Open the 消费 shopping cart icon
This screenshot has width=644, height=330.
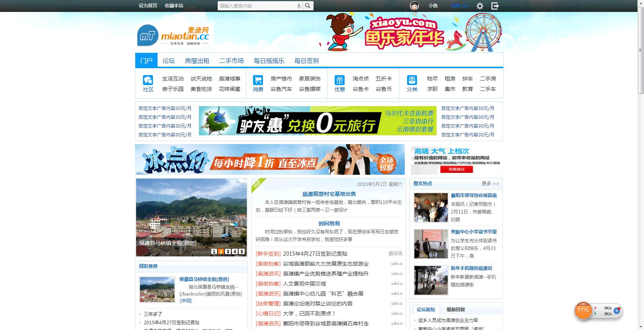[x=258, y=80]
